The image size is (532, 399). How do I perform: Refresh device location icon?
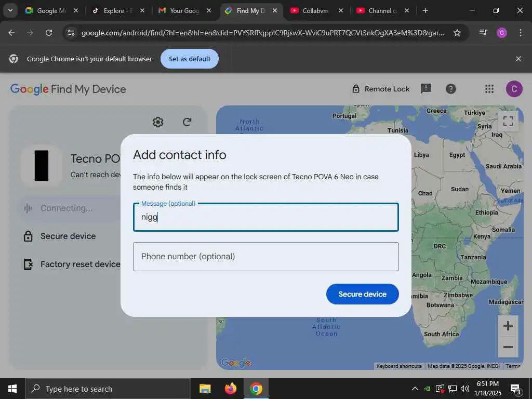tap(187, 122)
